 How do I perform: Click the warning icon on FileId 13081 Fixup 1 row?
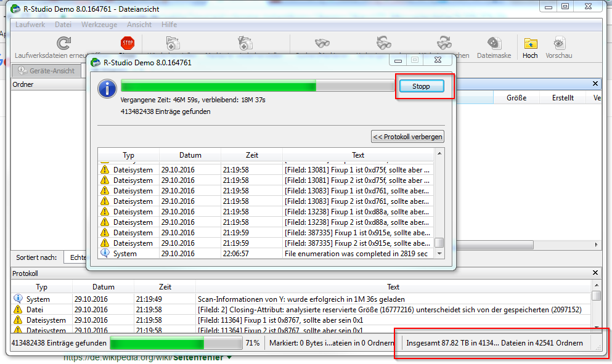tap(105, 170)
